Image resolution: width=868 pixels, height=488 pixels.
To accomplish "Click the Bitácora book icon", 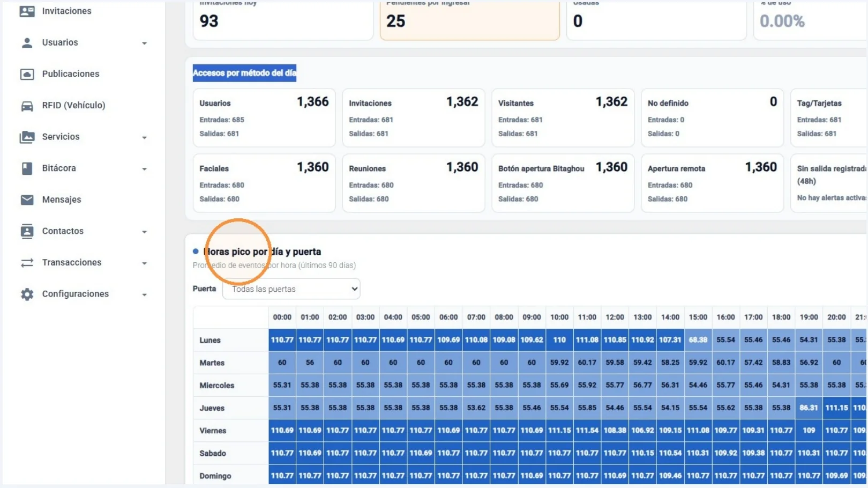I will (27, 168).
